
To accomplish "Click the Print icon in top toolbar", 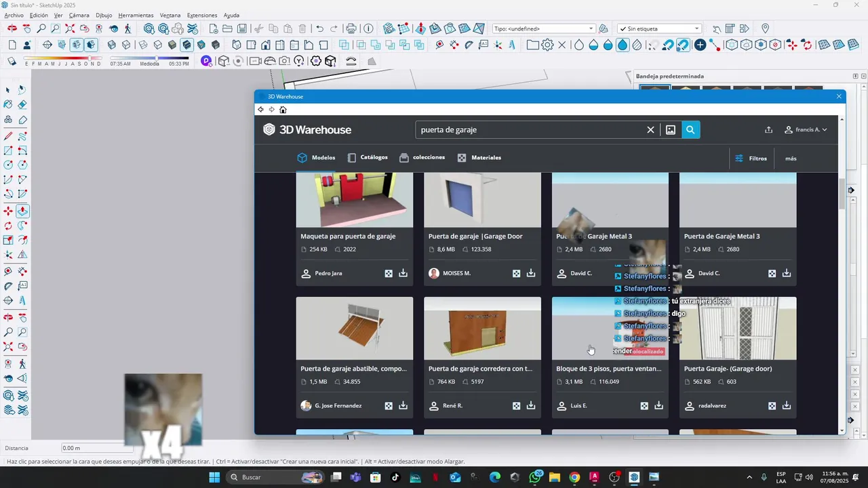I will coord(351,28).
